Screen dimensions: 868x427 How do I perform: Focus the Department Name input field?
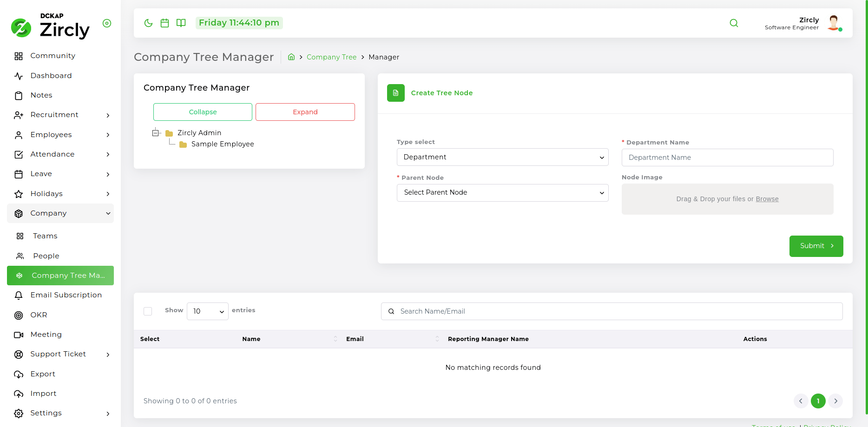[727, 158]
